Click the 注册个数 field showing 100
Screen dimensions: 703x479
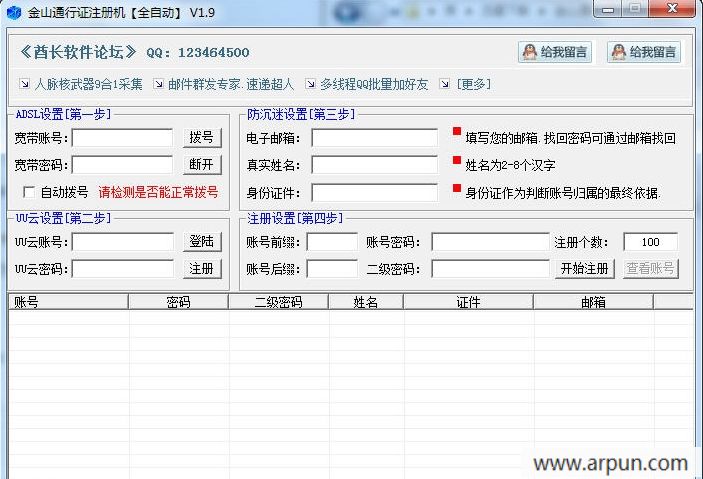[x=651, y=242]
